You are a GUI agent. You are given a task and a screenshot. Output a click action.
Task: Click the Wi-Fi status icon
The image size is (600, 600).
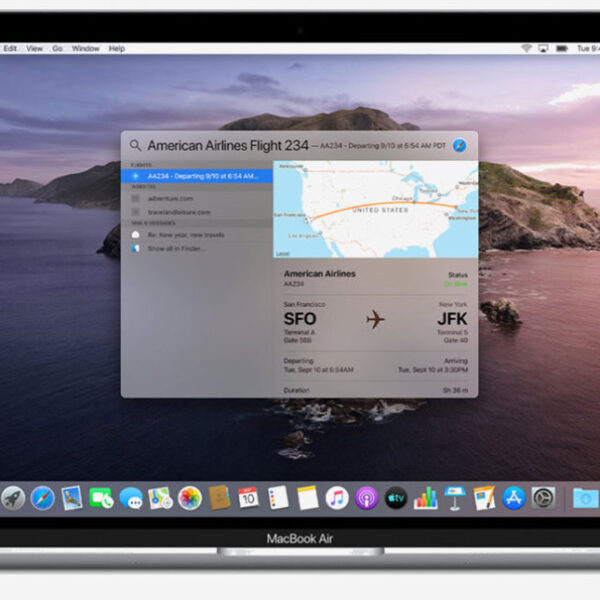527,48
